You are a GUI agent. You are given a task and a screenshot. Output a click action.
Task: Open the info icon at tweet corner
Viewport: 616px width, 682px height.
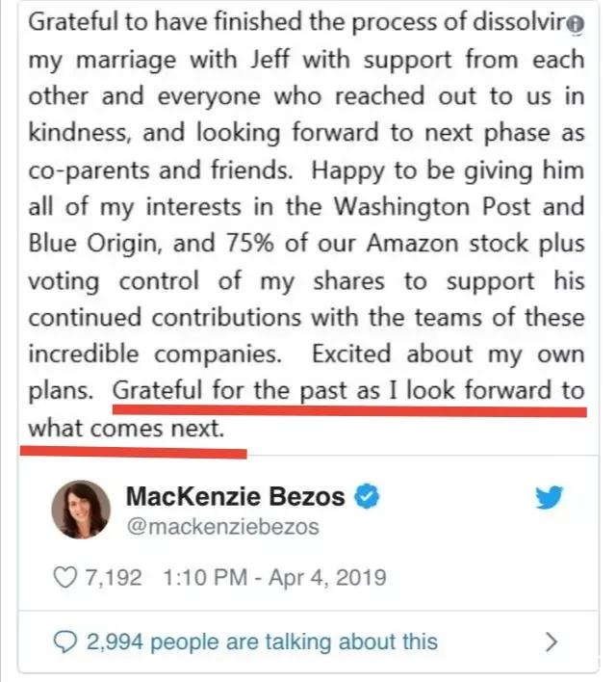click(x=577, y=24)
